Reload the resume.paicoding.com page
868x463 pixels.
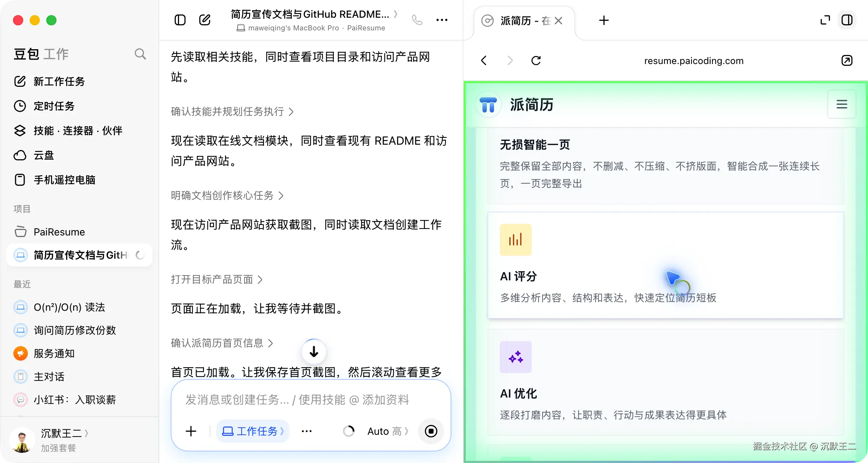[x=536, y=60]
